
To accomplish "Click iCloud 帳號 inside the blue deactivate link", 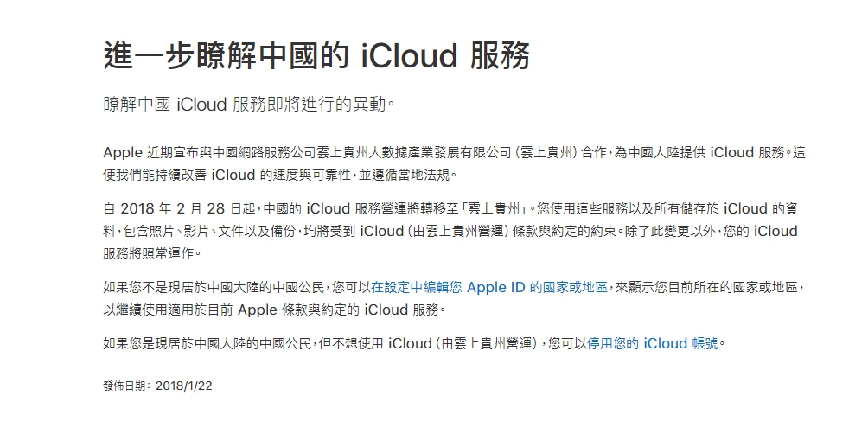I will [x=680, y=343].
